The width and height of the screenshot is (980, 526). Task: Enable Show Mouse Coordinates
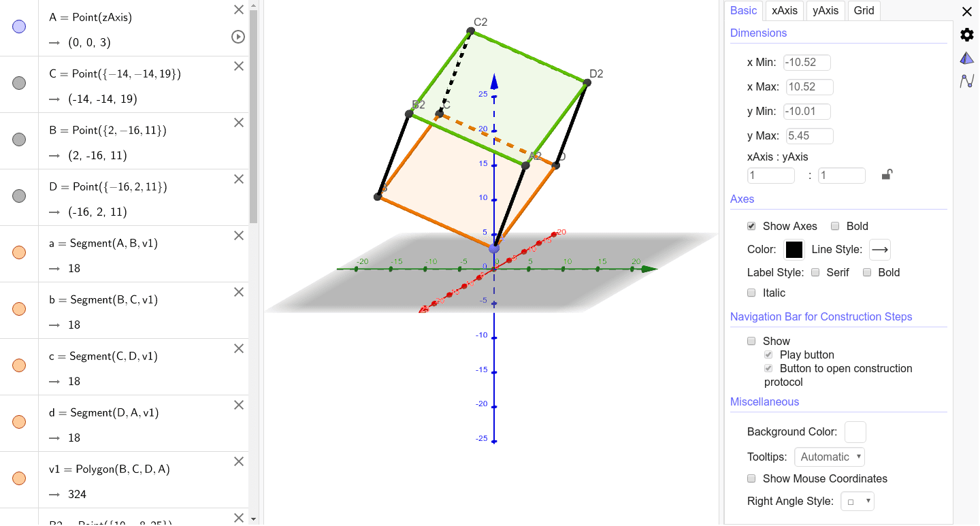tap(751, 478)
